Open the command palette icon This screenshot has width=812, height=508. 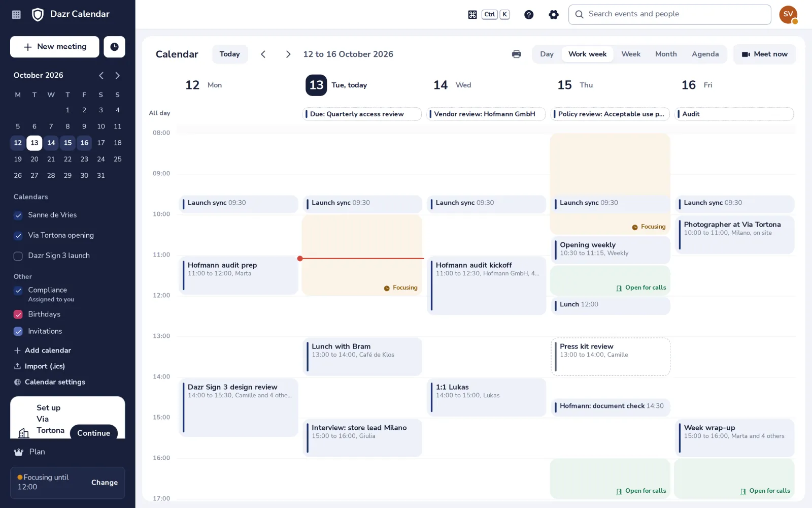tap(472, 15)
